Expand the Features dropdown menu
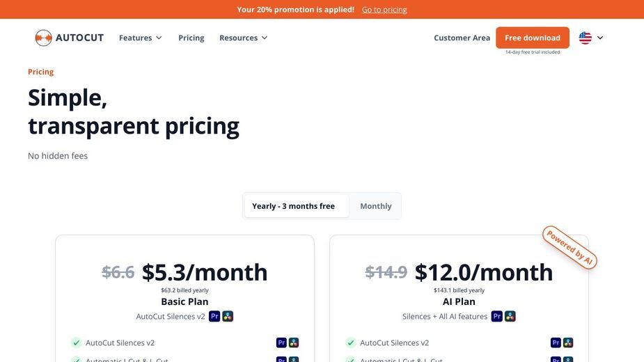Screen dimensions: 644x362 [x=141, y=38]
